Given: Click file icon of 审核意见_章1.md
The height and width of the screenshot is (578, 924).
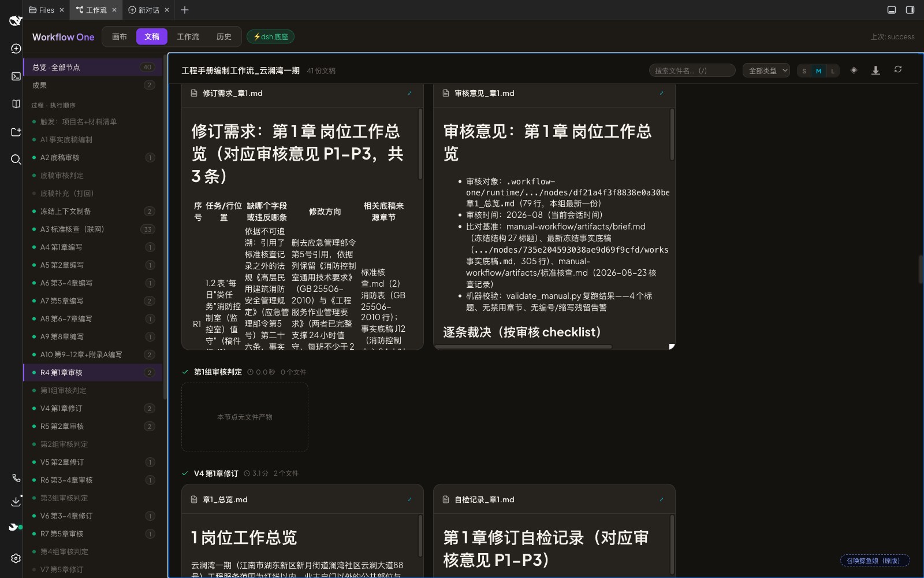Looking at the screenshot, I should pyautogui.click(x=446, y=93).
